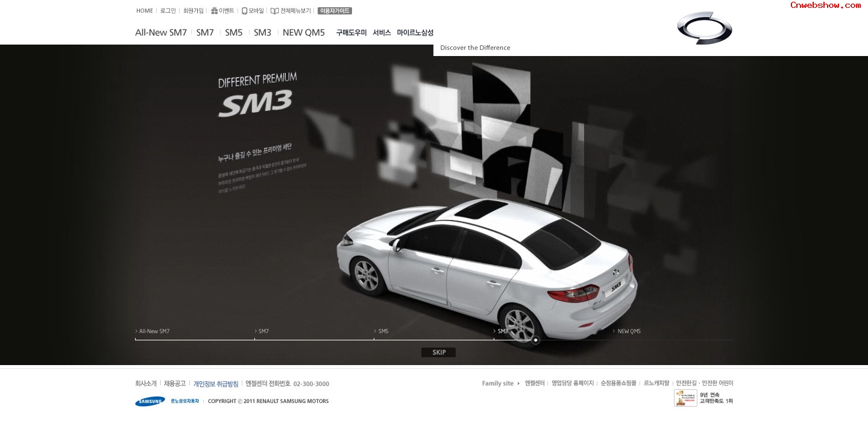Click the gift icon beside 이벤트
This screenshot has width=868, height=444.
click(x=214, y=11)
